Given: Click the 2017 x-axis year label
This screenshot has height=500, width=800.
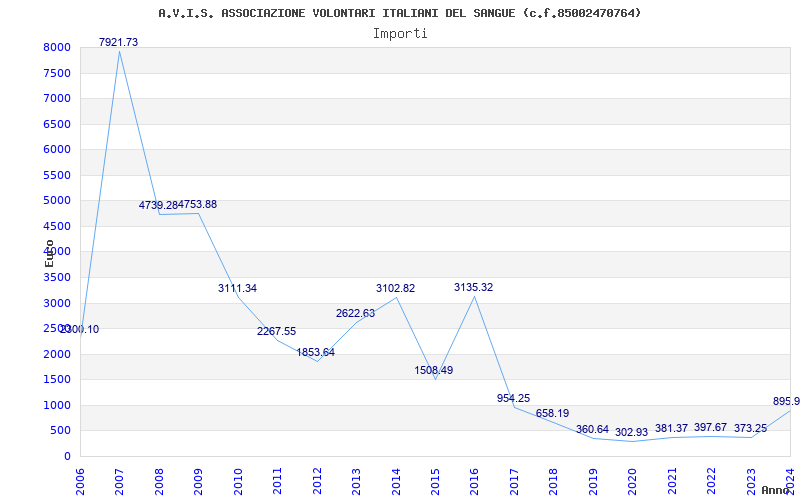Looking at the screenshot, I should click(514, 482).
